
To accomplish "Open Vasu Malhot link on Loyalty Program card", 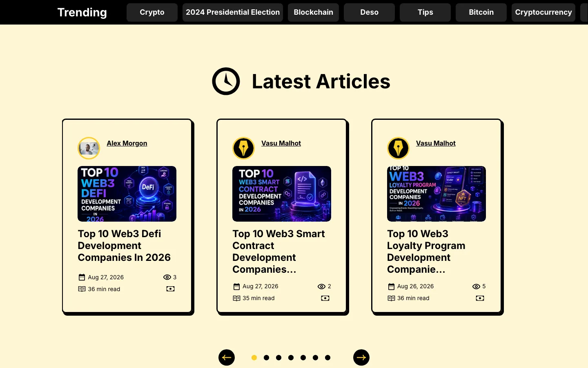I will pyautogui.click(x=436, y=143).
